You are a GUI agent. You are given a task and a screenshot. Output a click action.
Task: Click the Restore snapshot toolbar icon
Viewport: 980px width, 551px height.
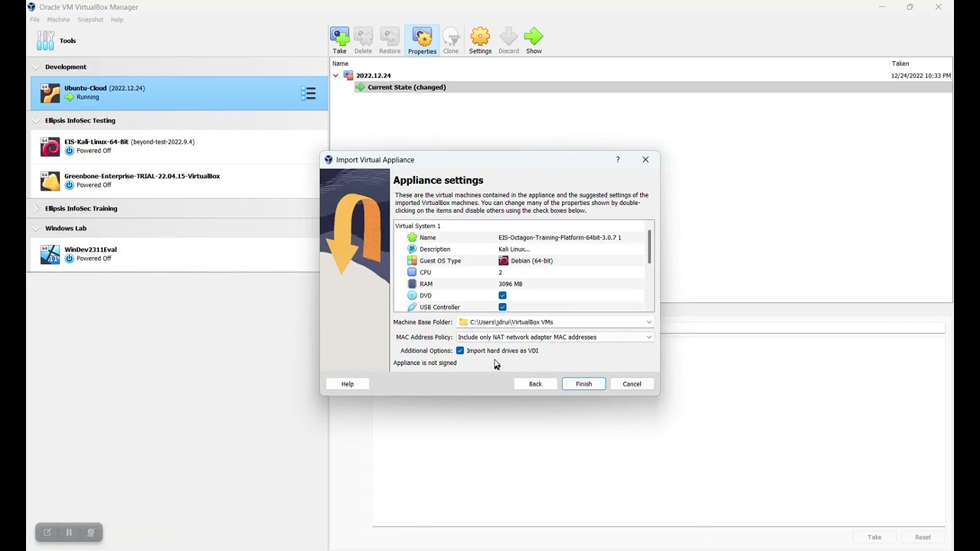pyautogui.click(x=390, y=37)
